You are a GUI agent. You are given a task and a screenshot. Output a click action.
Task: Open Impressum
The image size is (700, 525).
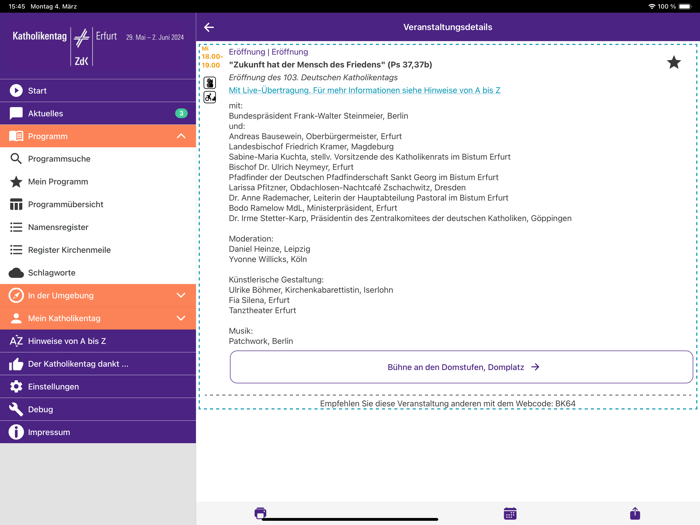[x=98, y=432]
